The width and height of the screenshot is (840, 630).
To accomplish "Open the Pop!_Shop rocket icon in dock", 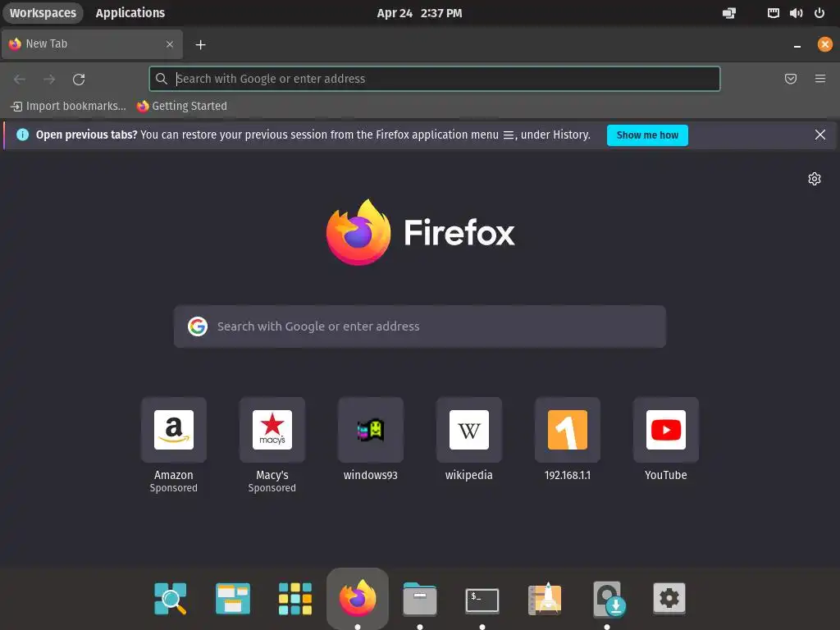I will (545, 598).
